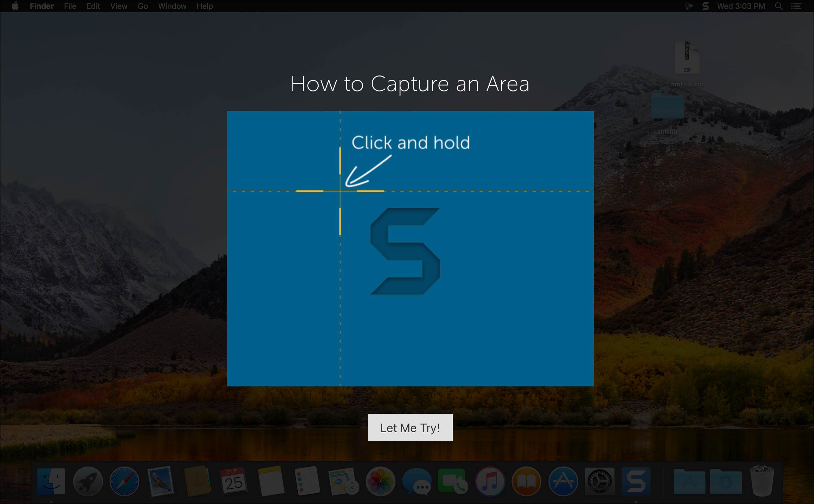Open Calendar showing Oct 25 in Dock
The height and width of the screenshot is (504, 814).
[234, 481]
